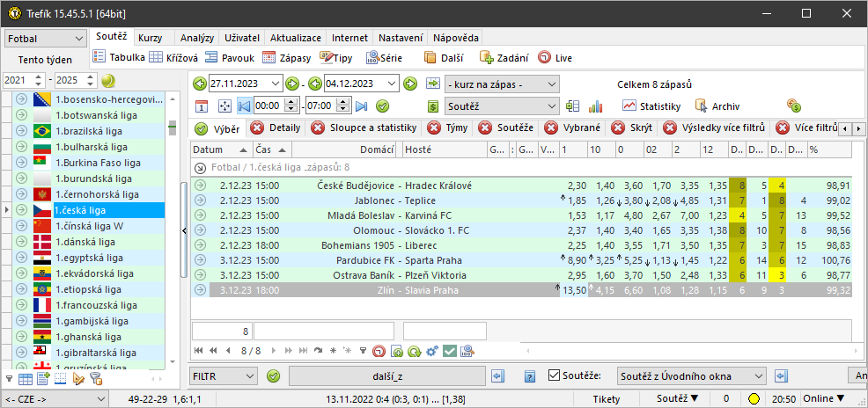Screen dimensions: 868x408
Task: Open the Live view
Action: (x=555, y=57)
